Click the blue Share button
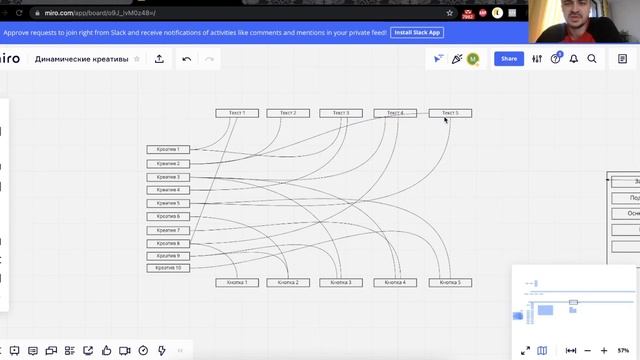 click(509, 59)
